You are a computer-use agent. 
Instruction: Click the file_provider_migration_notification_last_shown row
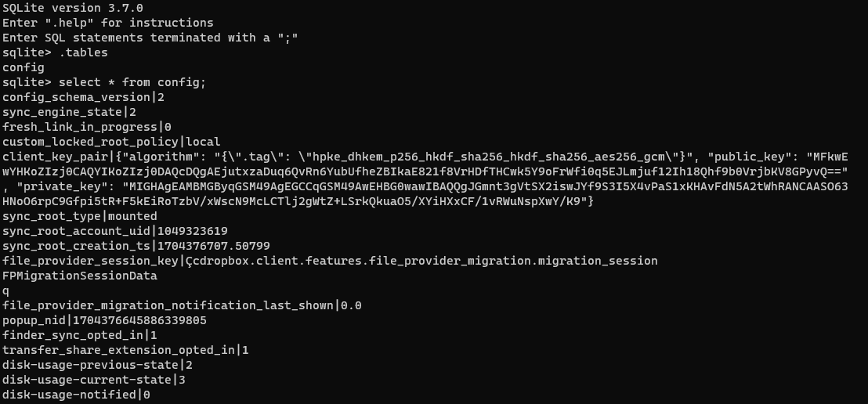point(182,305)
